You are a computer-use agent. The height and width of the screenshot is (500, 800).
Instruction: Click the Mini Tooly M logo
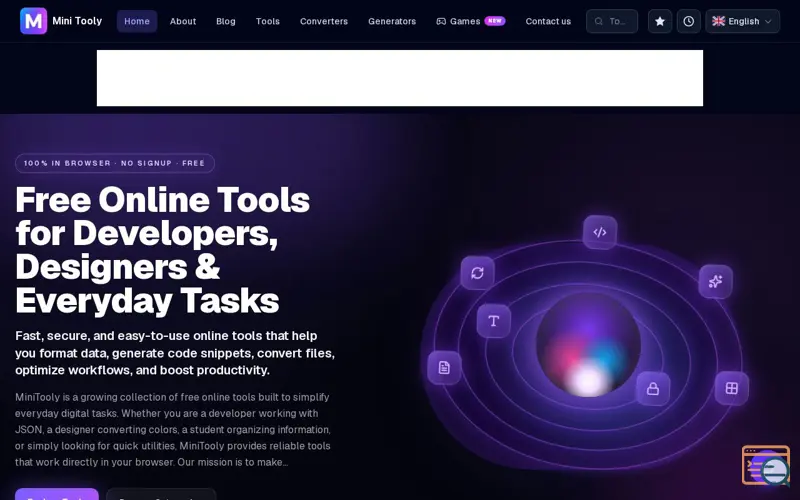click(x=33, y=21)
